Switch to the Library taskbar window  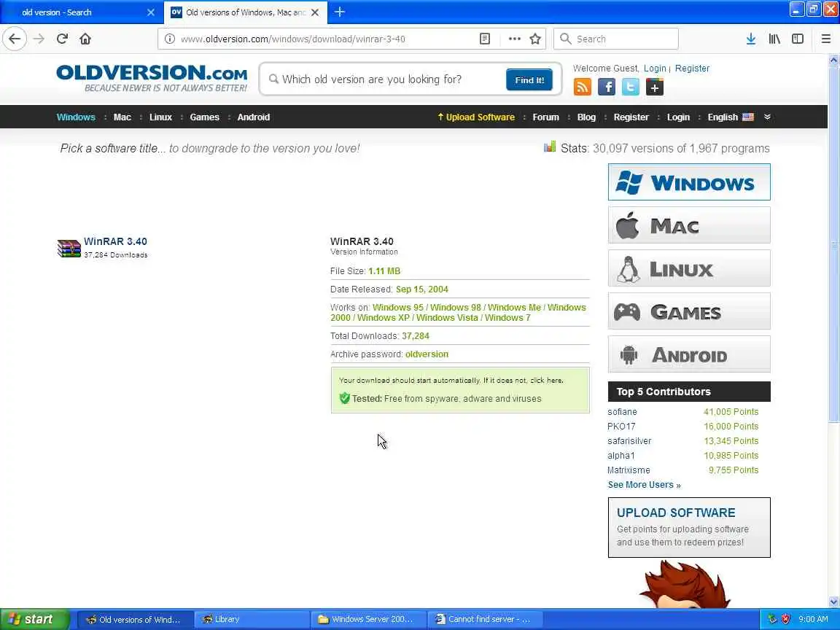[251, 619]
